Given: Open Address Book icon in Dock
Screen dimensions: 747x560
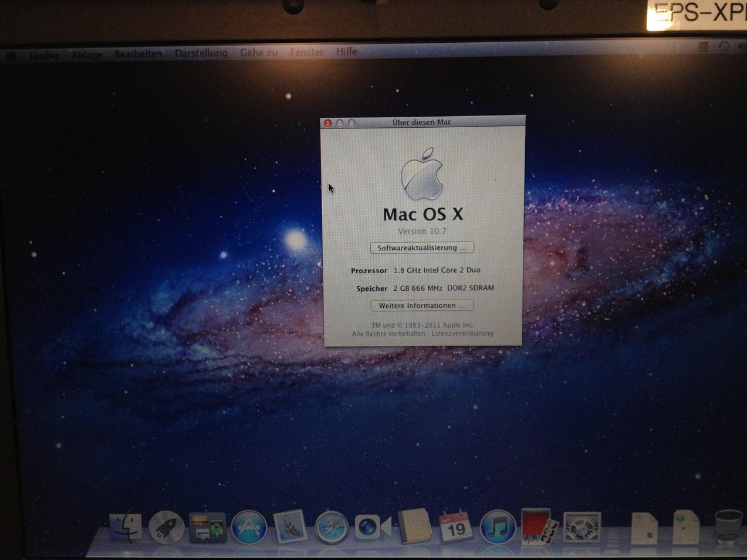Looking at the screenshot, I should pos(414,527).
